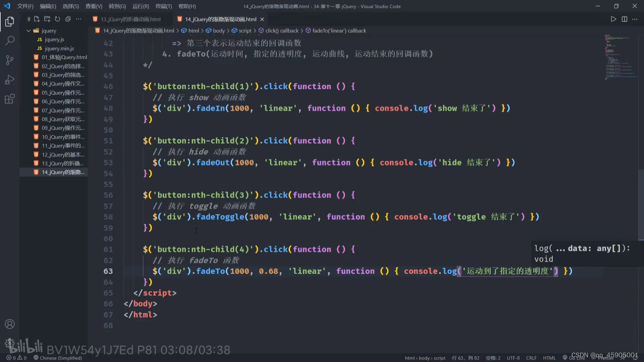Click the Split Editor icon
Image resolution: width=644 pixels, height=362 pixels.
click(x=624, y=19)
